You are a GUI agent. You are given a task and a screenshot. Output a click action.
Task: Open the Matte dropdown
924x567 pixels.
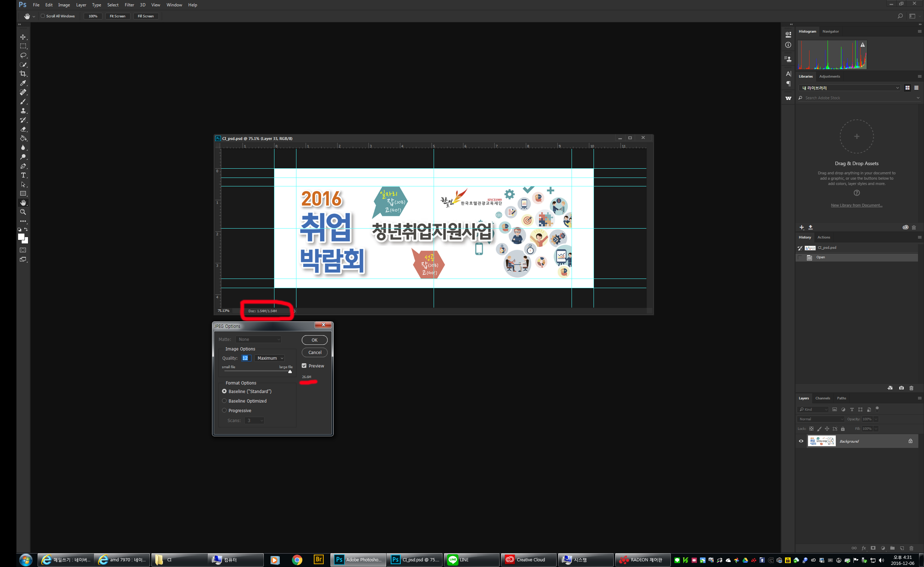pyautogui.click(x=258, y=339)
